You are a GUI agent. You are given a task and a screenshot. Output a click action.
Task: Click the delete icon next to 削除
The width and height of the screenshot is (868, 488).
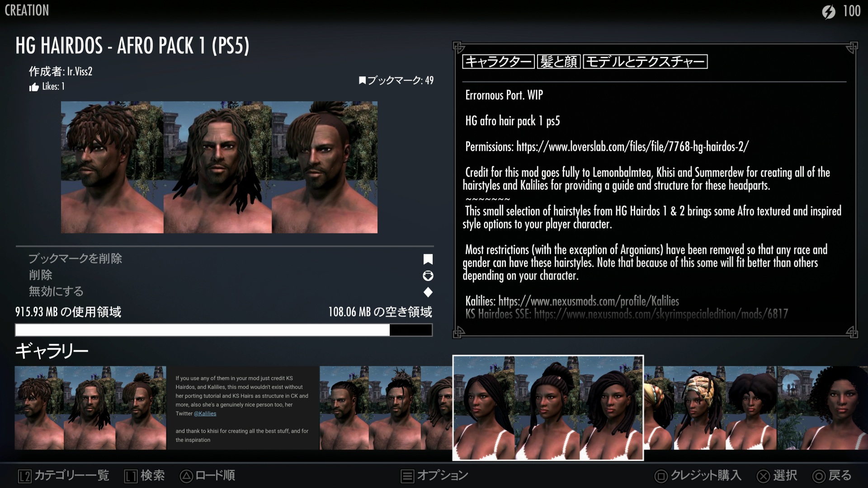(x=428, y=276)
